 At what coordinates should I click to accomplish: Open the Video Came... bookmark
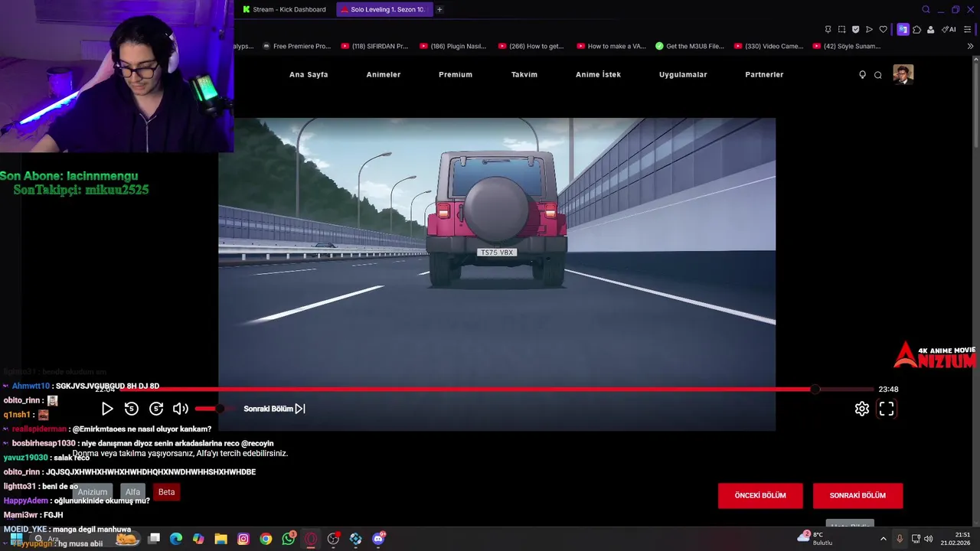pyautogui.click(x=769, y=46)
